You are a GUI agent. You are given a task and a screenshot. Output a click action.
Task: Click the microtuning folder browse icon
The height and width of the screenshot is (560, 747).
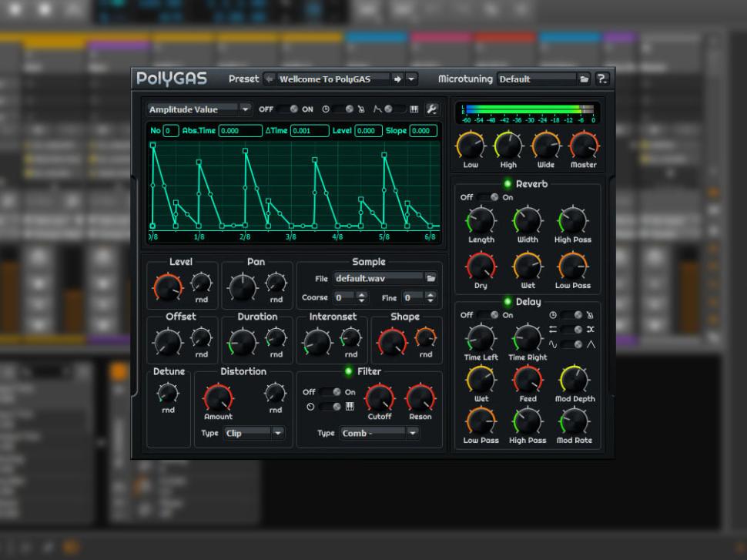tap(585, 79)
